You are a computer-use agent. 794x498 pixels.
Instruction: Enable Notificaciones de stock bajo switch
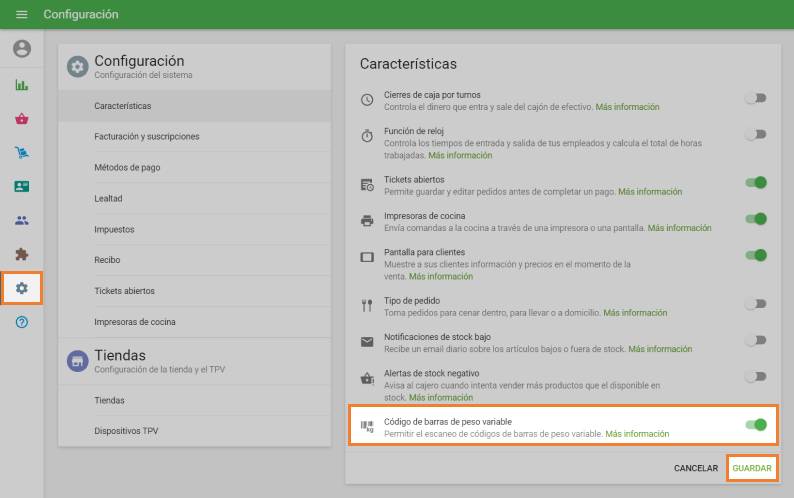(x=756, y=340)
